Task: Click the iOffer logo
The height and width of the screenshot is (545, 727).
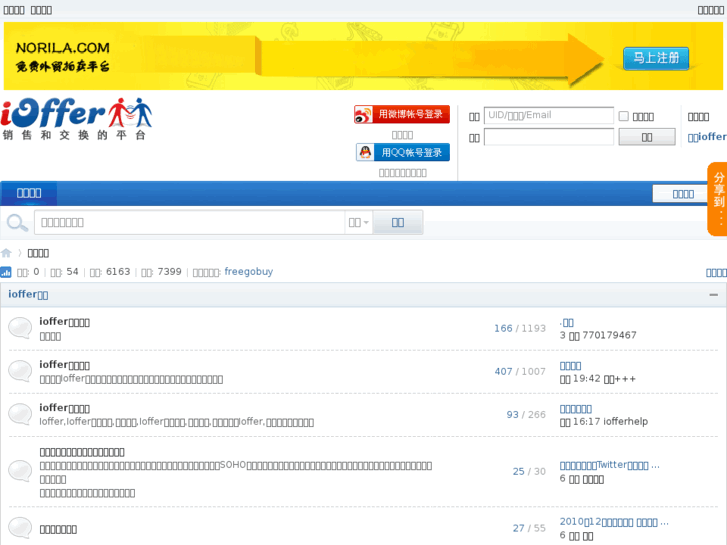Action: [x=77, y=118]
